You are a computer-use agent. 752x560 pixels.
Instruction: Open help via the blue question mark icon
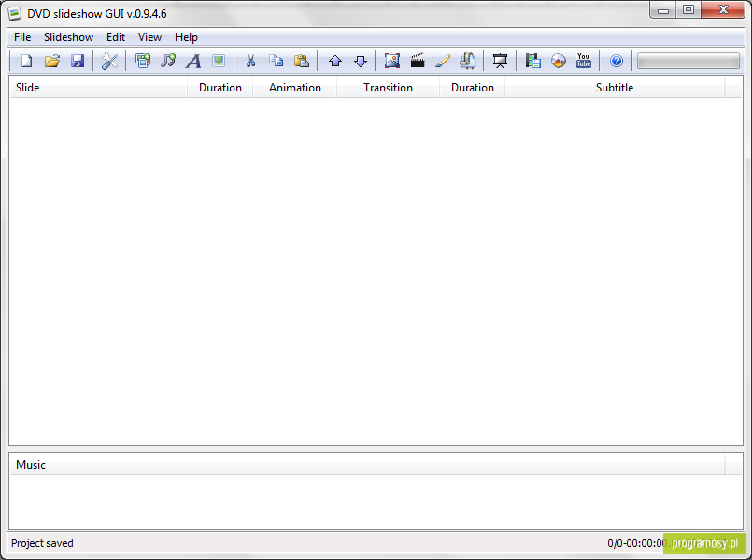[x=617, y=61]
